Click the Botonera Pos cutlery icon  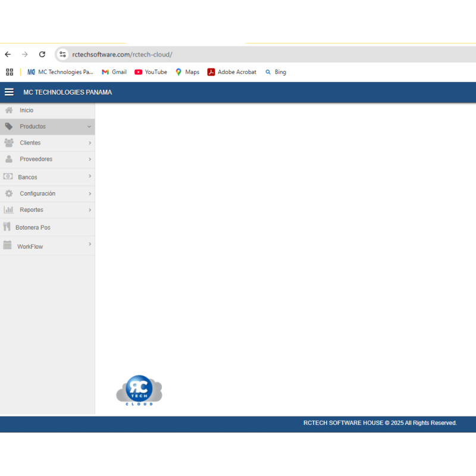coord(7,227)
